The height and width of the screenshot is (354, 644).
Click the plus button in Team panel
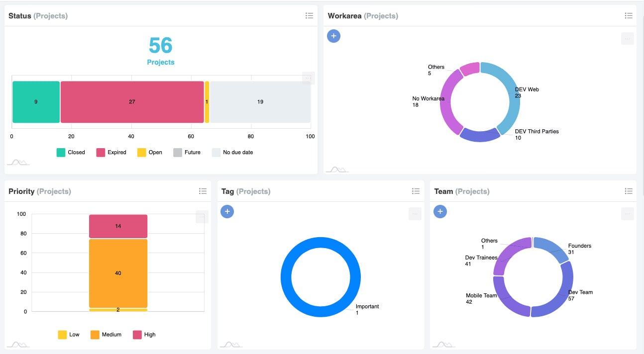(x=440, y=212)
